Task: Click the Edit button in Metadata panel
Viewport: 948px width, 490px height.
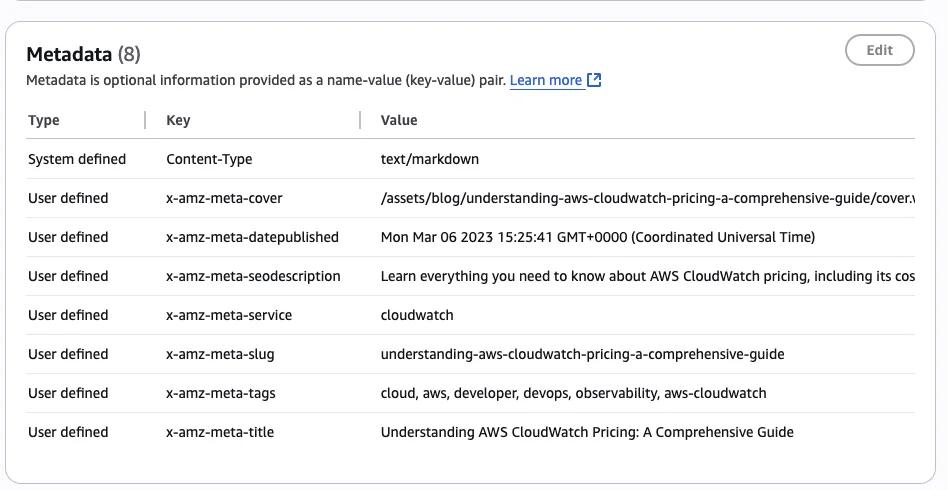Action: [x=879, y=50]
